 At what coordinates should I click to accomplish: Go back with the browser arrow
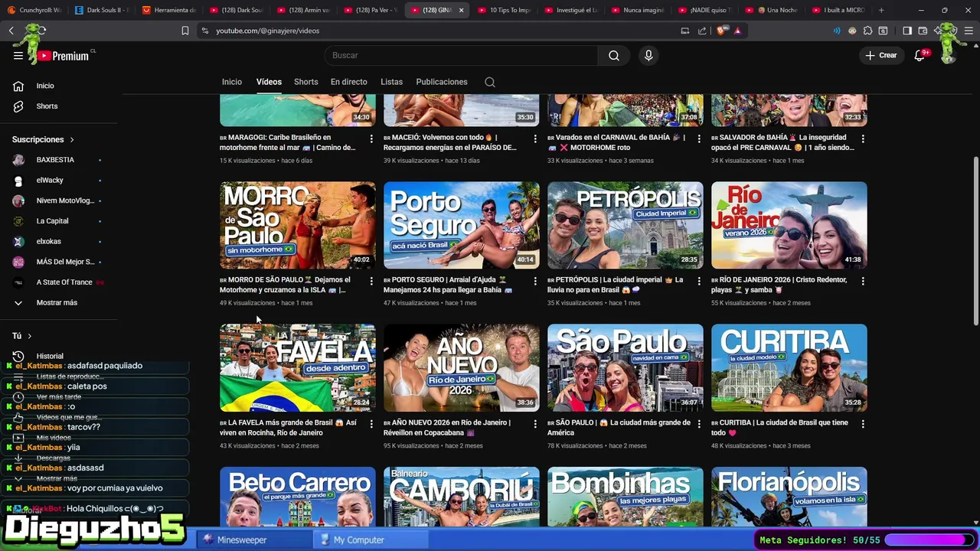11,31
